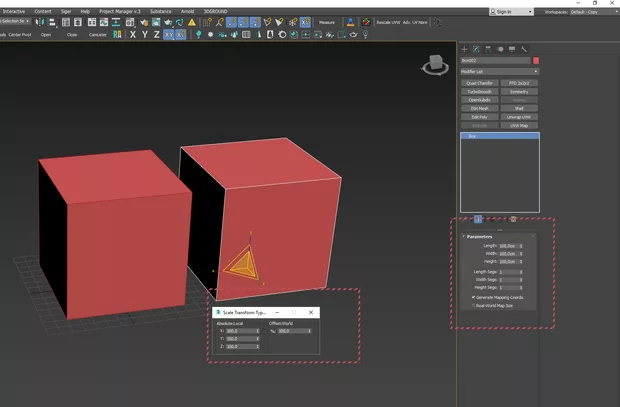This screenshot has width=620, height=407.
Task: Open the Content menu
Action: pyautogui.click(x=43, y=11)
